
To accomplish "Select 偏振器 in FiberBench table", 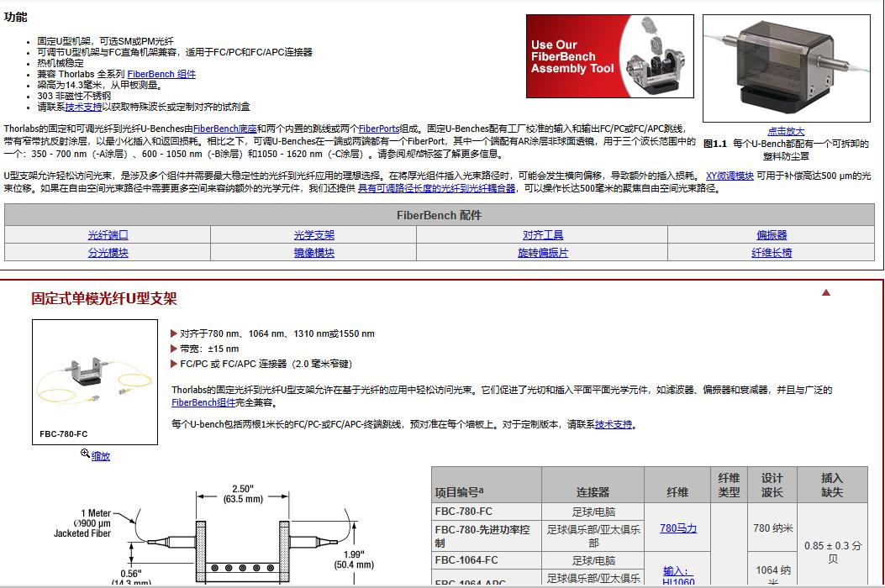I will tap(772, 234).
